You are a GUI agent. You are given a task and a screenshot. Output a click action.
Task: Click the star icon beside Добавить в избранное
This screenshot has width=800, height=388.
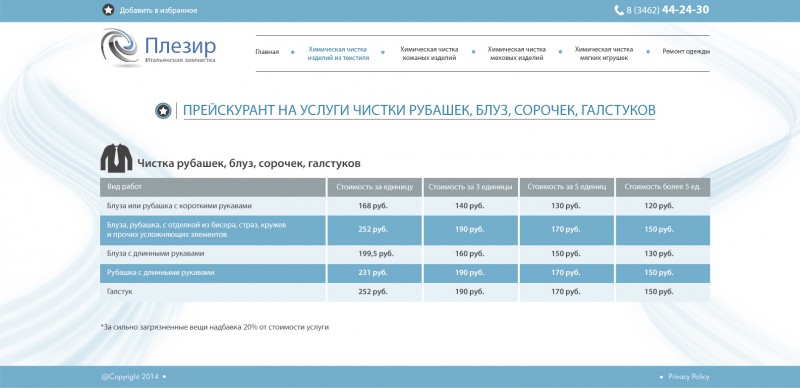coord(108,10)
